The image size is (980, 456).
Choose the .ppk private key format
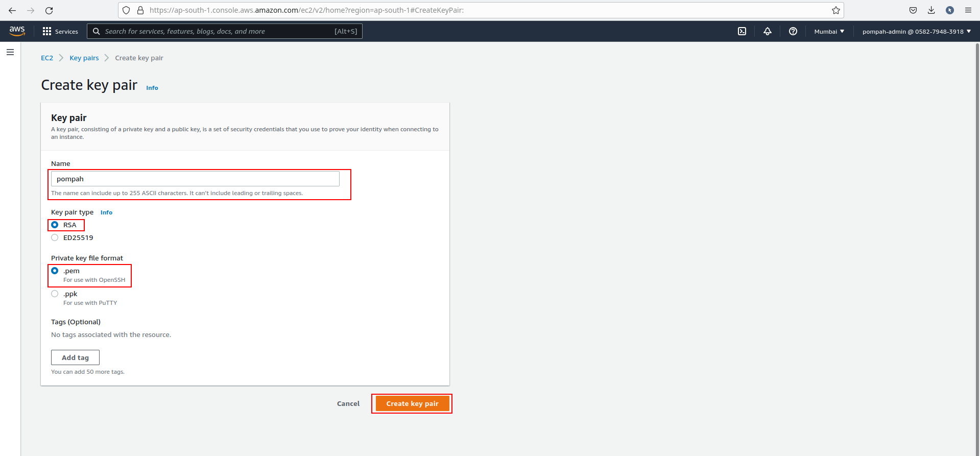55,294
